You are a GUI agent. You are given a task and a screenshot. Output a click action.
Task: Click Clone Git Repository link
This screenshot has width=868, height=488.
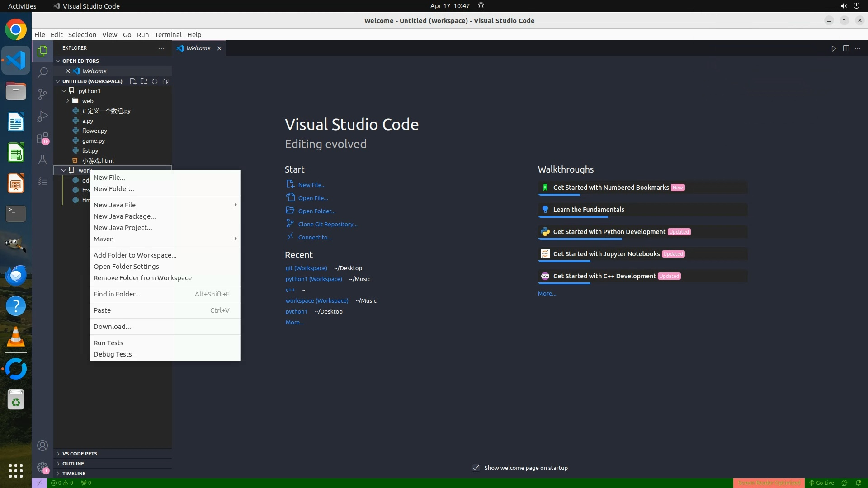click(327, 224)
